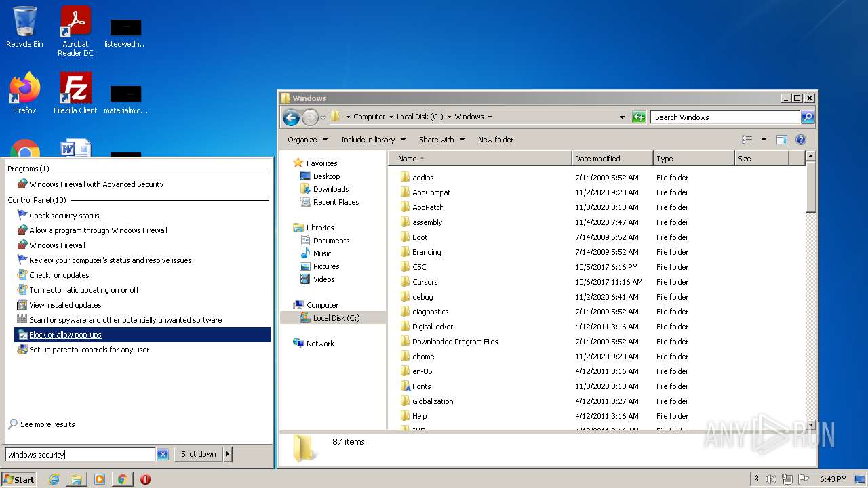Click the New folder button
868x488 pixels.
point(496,140)
